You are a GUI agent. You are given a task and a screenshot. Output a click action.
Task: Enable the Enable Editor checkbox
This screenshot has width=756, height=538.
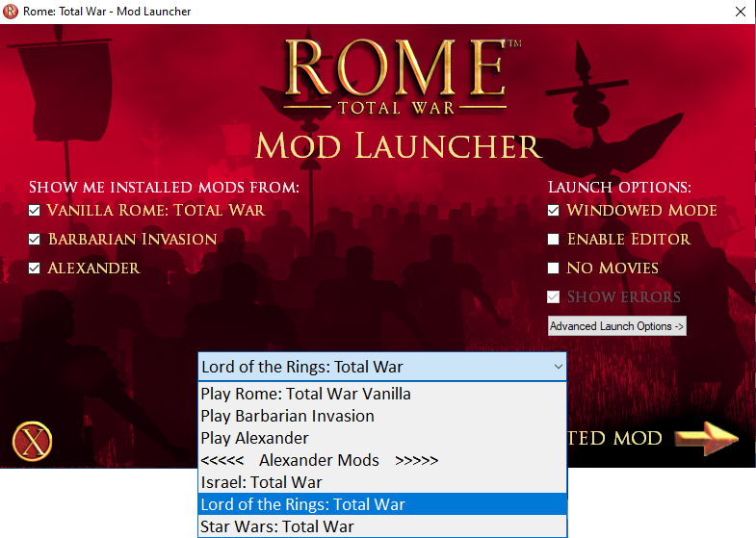(x=554, y=240)
